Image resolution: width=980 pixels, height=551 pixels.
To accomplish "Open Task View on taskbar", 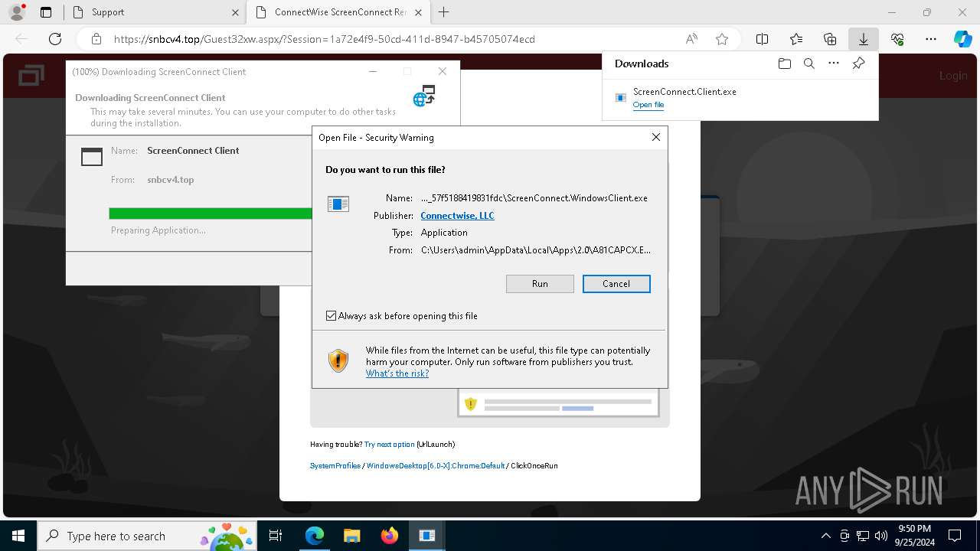I will pos(276,536).
